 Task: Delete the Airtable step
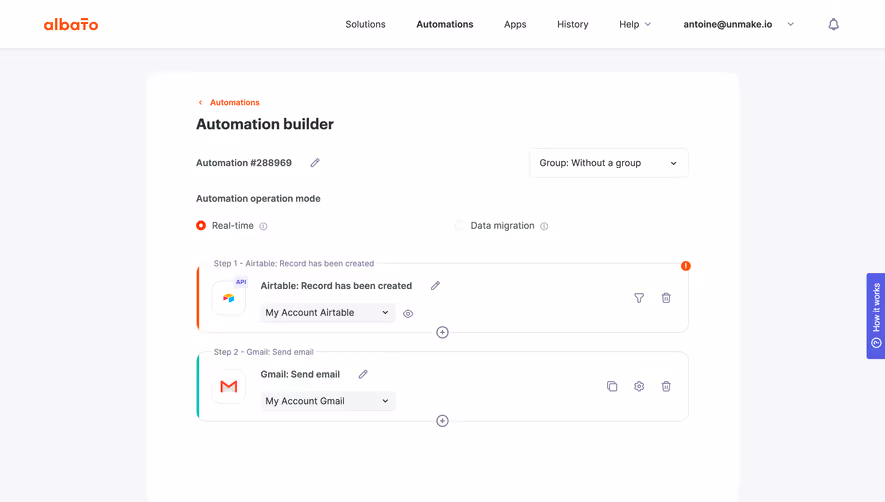(666, 298)
